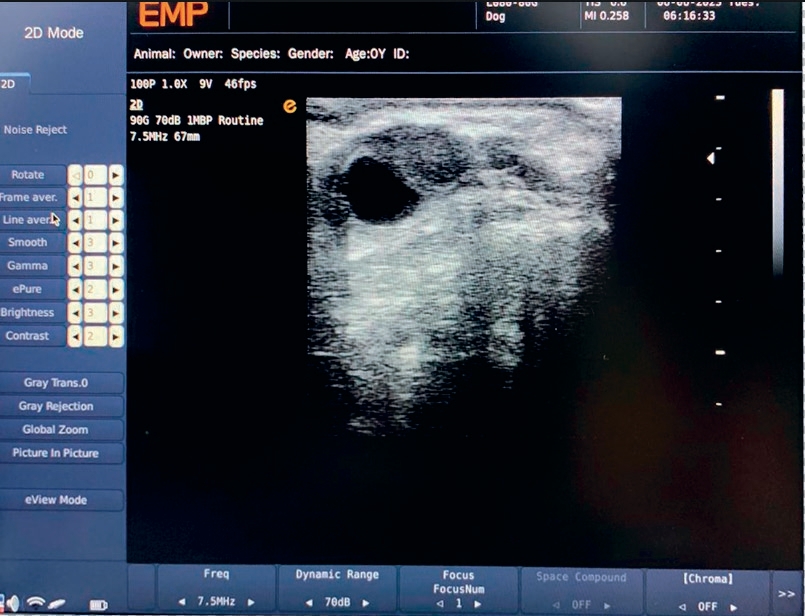Decrease Frame aver. with left arrow

[75, 198]
